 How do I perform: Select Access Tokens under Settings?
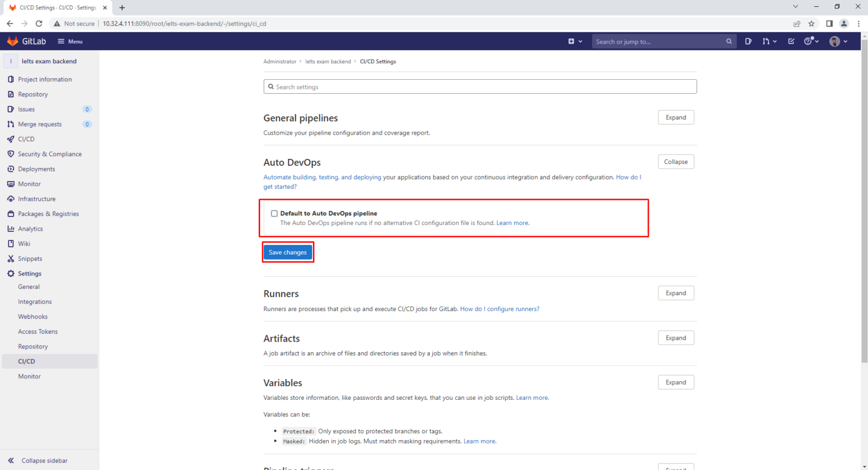tap(38, 331)
